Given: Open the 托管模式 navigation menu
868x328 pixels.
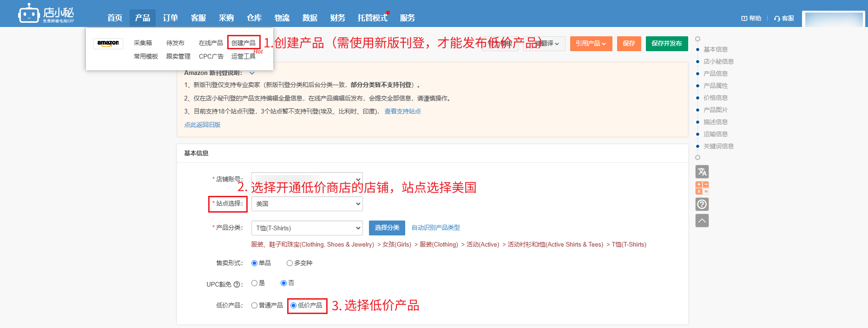Looking at the screenshot, I should (x=373, y=18).
